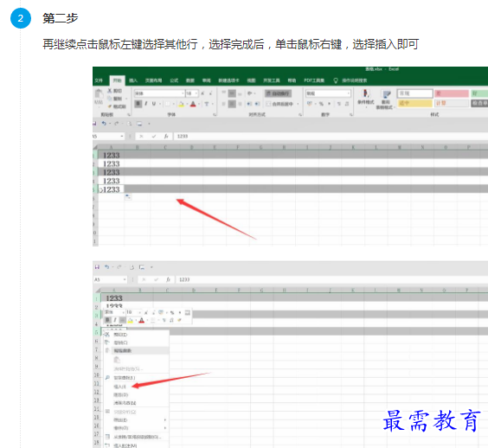Expand the 合并后居中 dropdown arrow
488x448 pixels.
pos(298,104)
